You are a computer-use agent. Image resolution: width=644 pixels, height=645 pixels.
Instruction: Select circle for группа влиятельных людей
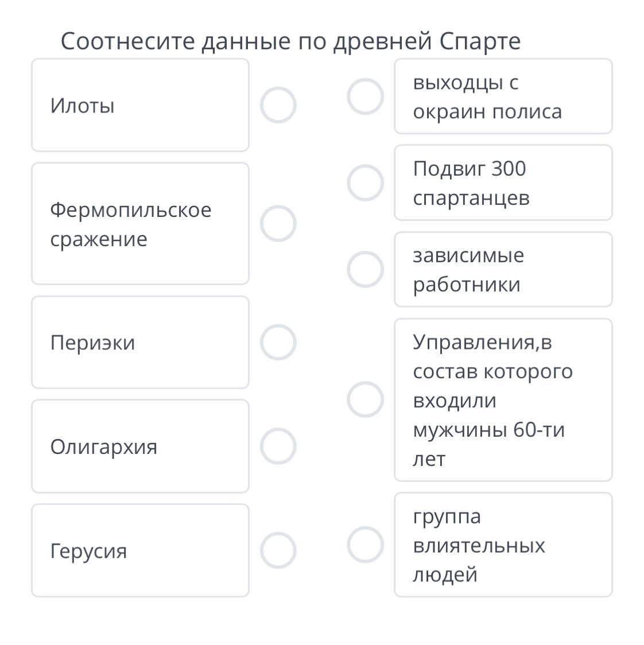pyautogui.click(x=366, y=545)
